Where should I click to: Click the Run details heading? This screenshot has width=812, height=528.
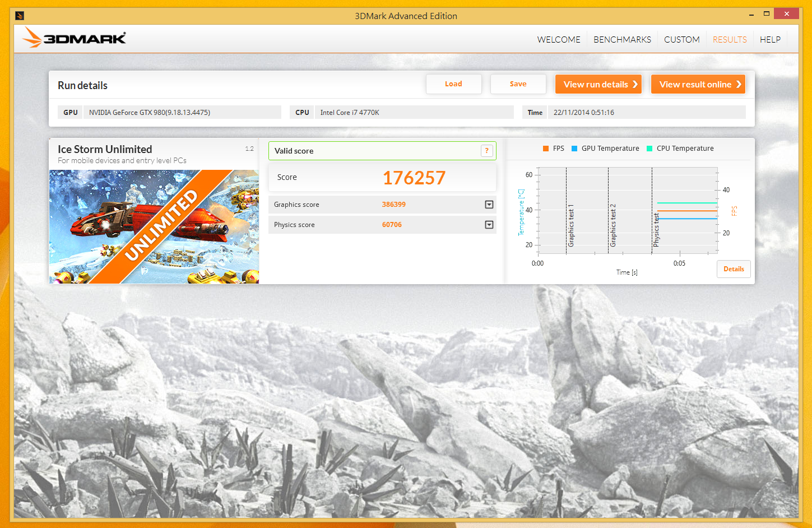pyautogui.click(x=82, y=85)
